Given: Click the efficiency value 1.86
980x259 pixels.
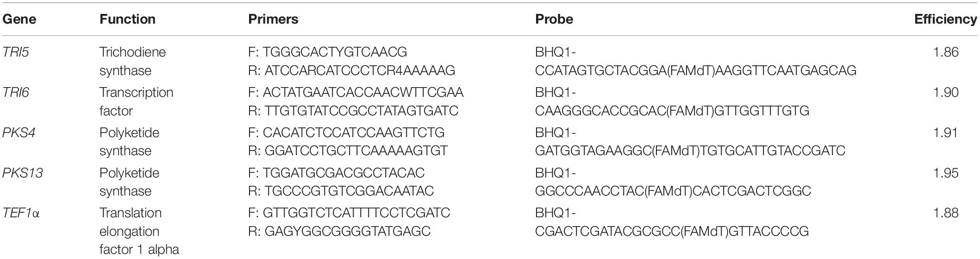Looking at the screenshot, I should 946,52.
